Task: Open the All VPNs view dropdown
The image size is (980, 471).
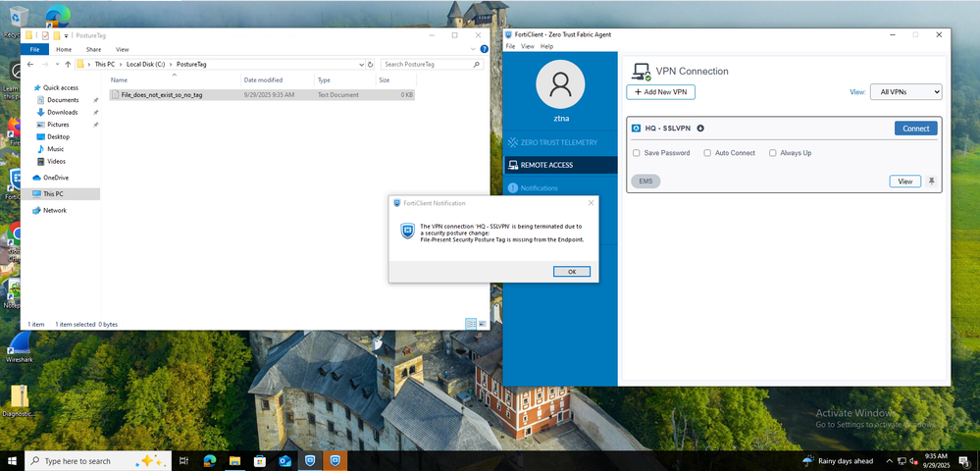Action: pos(905,91)
